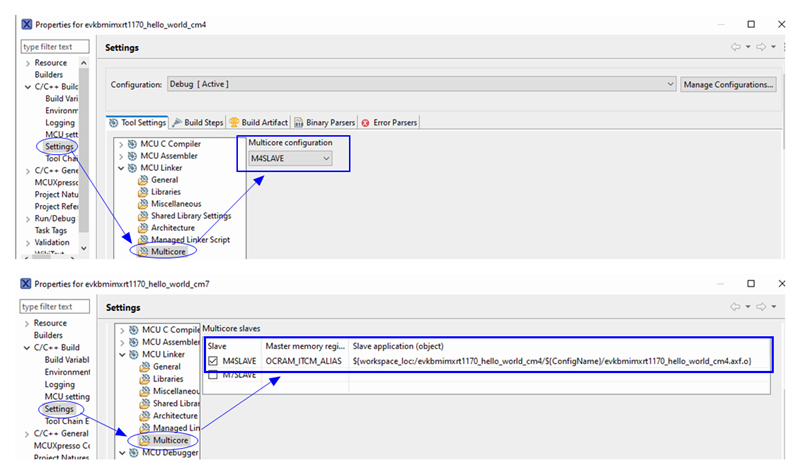Click the back navigation arrow in cm4 Settings
800x475 pixels.
pyautogui.click(x=735, y=47)
